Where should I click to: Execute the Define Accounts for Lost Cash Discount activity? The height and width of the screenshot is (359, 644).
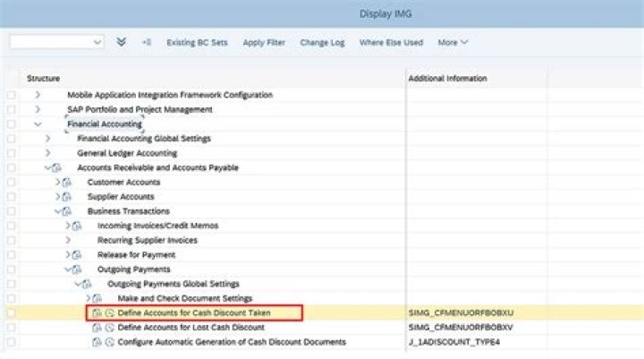point(110,328)
